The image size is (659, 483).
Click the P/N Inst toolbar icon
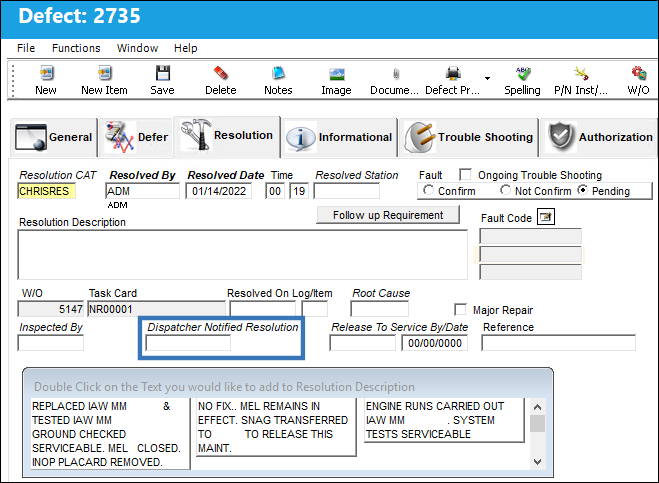[x=581, y=73]
